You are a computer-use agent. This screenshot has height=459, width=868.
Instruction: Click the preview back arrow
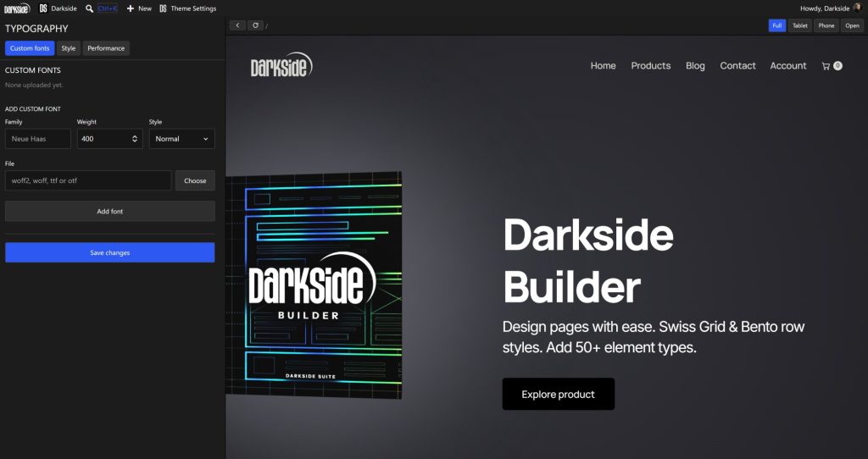[x=237, y=25]
